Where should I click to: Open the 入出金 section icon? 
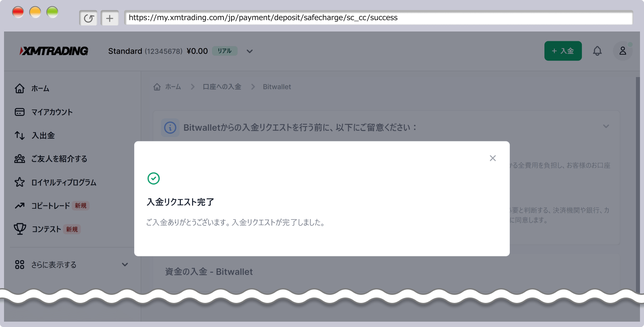(x=19, y=135)
